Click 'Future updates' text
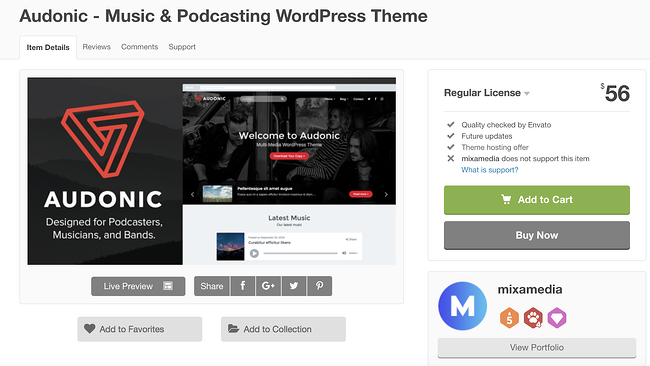 (x=487, y=136)
